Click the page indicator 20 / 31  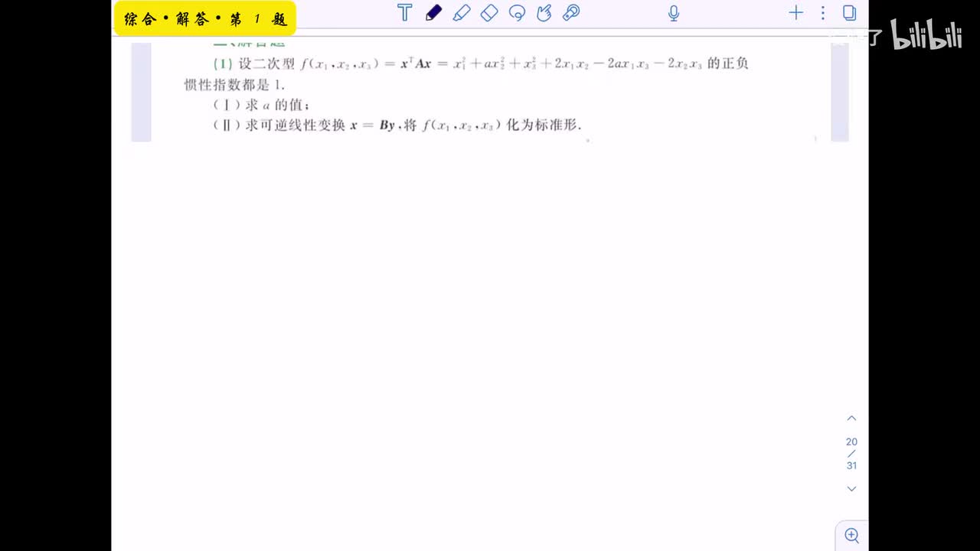851,453
